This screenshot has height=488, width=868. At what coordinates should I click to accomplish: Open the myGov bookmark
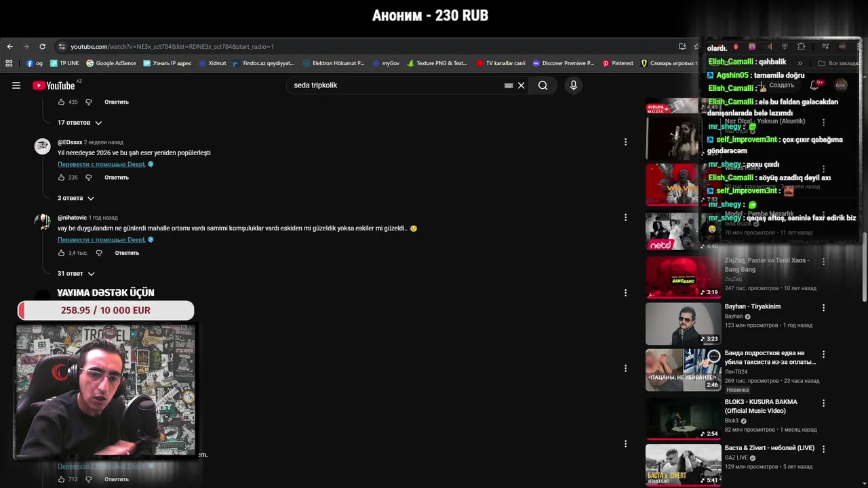[386, 63]
